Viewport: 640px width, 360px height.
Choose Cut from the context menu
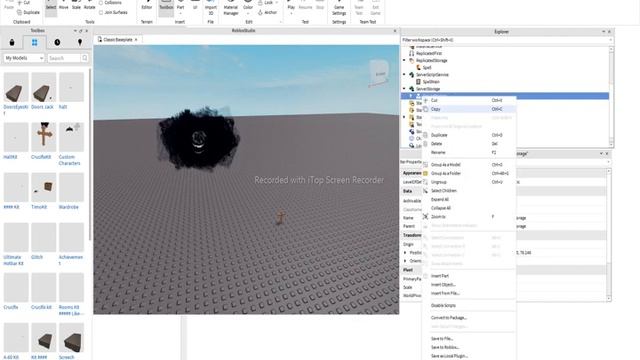pyautogui.click(x=469, y=100)
